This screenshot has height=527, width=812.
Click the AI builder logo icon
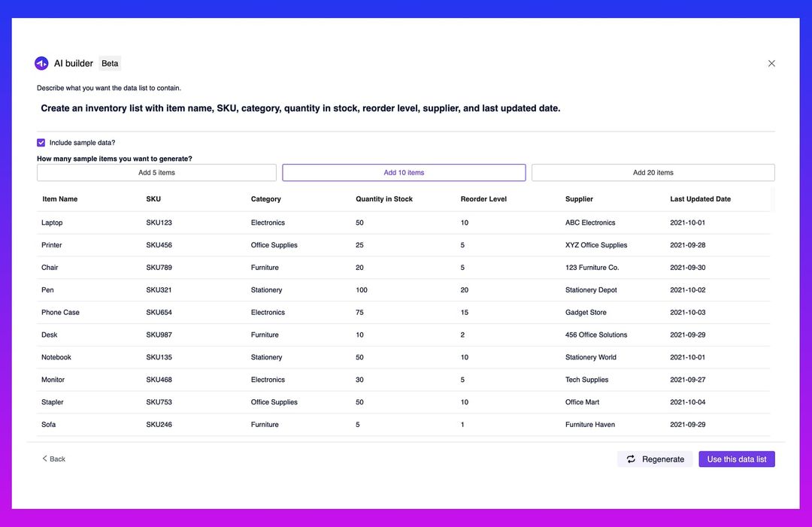coord(40,62)
